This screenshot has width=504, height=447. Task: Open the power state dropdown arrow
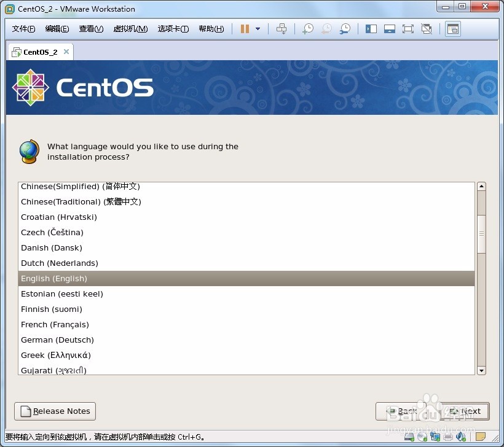click(258, 28)
